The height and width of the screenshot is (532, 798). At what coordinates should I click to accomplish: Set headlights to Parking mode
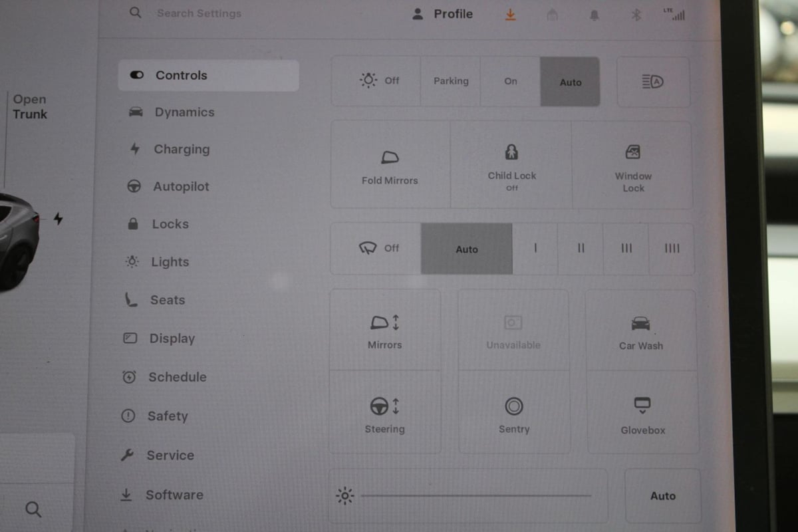451,81
